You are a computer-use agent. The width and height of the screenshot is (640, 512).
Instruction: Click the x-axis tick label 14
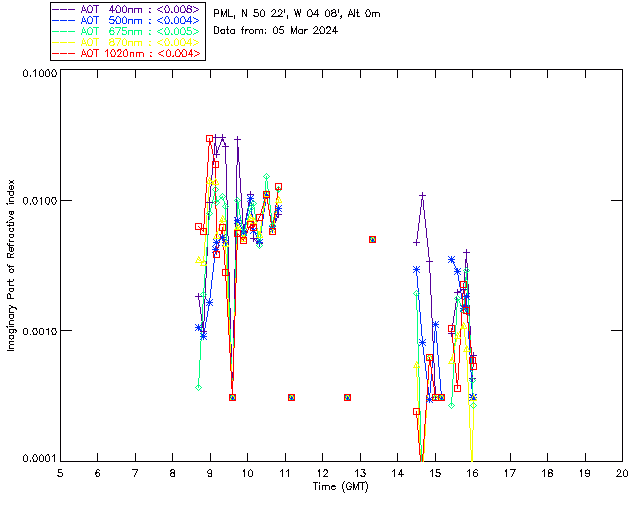click(398, 473)
